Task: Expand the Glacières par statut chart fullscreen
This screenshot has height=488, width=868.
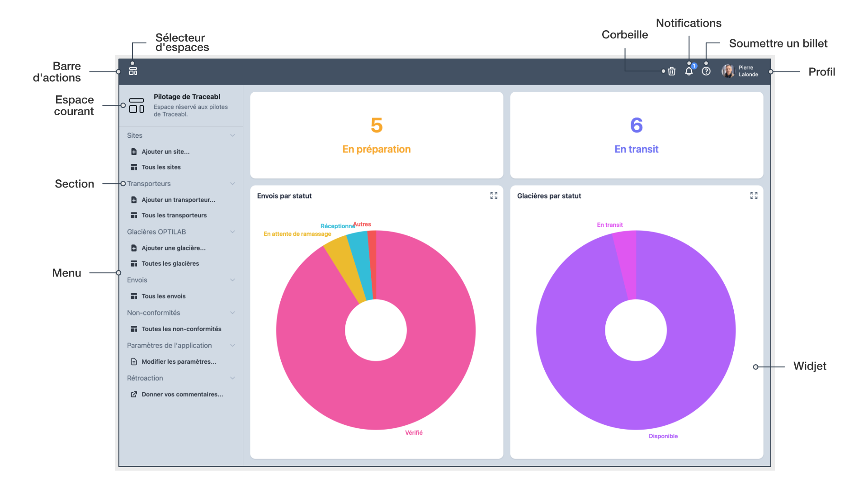Action: click(x=754, y=196)
